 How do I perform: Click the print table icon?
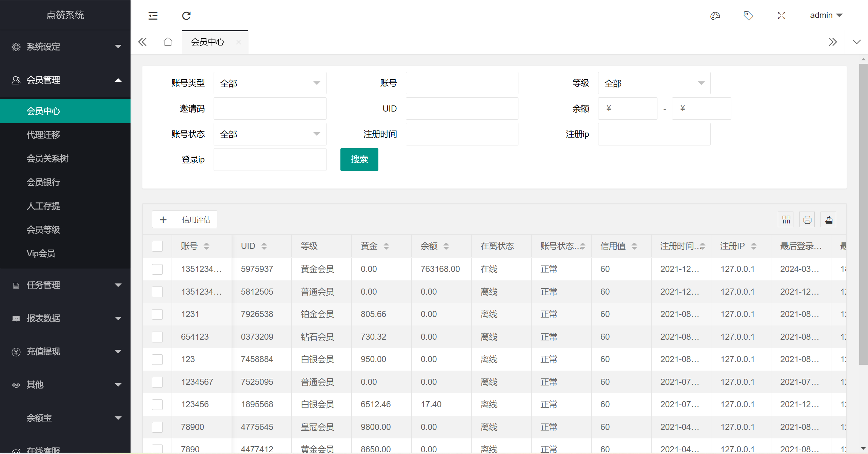coord(807,220)
